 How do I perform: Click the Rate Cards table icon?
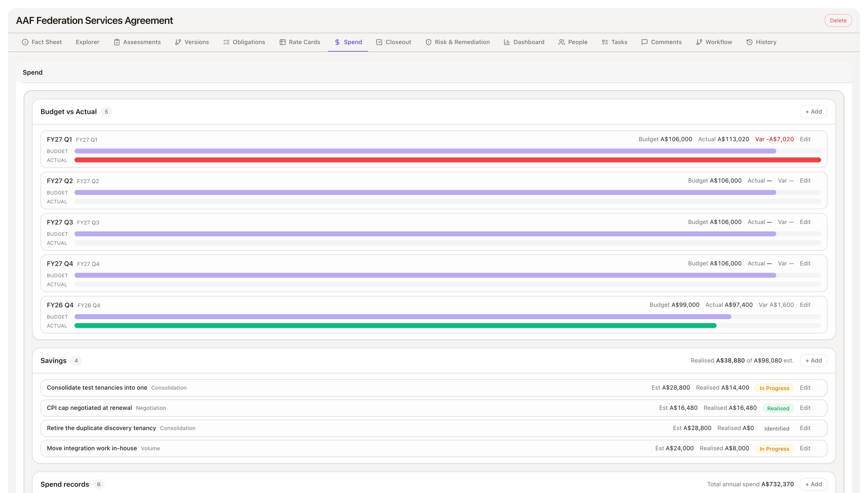coord(282,42)
